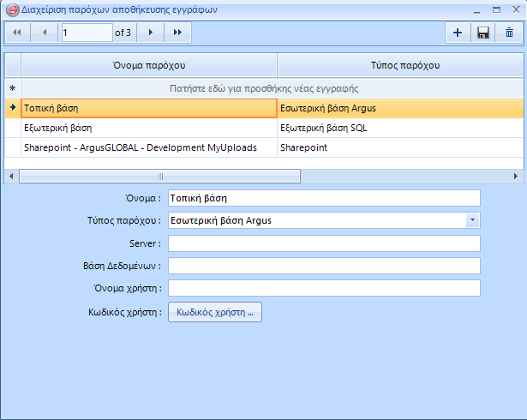Image resolution: width=527 pixels, height=420 pixels.
Task: Go to next record arrow
Action: click(151, 33)
